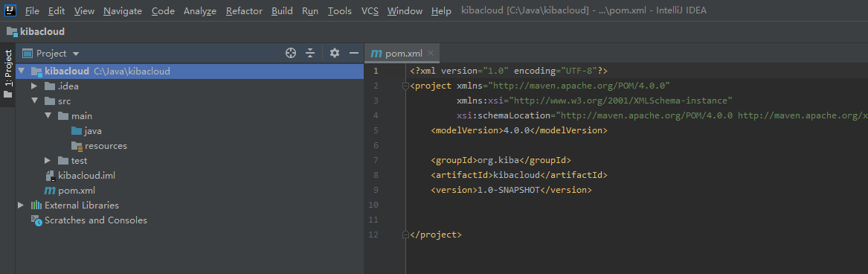This screenshot has width=868, height=274.
Task: Open the Window menu
Action: [x=405, y=10]
